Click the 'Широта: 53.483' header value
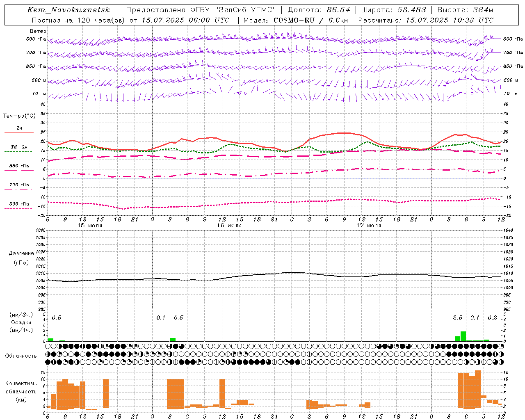Image resolution: width=525 pixels, height=420 pixels. (394, 10)
